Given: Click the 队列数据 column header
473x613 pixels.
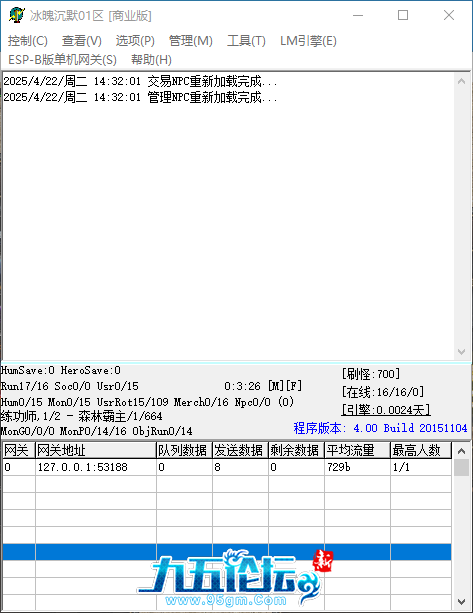Looking at the screenshot, I should (x=184, y=450).
